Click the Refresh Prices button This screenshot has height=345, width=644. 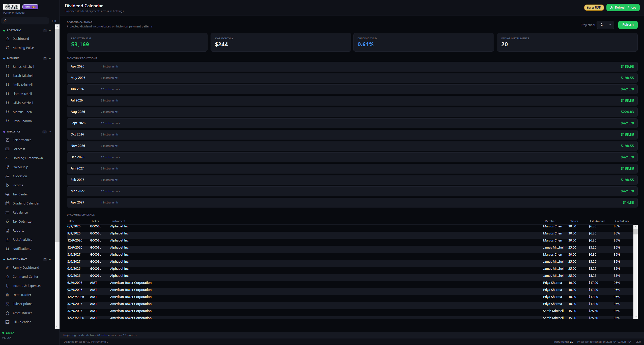coord(623,7)
